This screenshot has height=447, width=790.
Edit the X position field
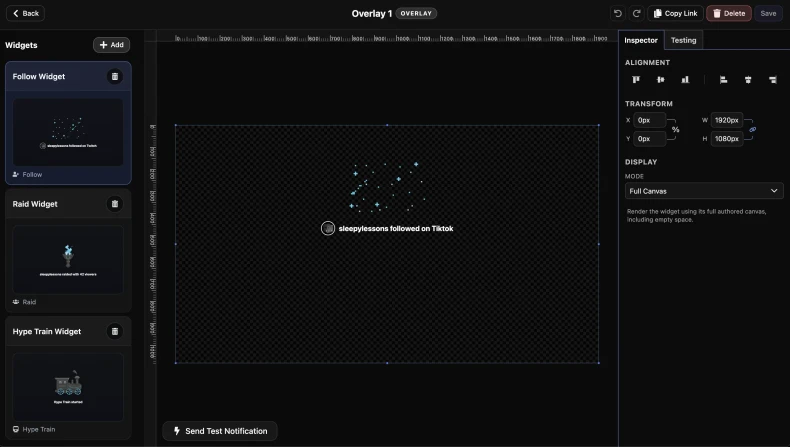(649, 120)
